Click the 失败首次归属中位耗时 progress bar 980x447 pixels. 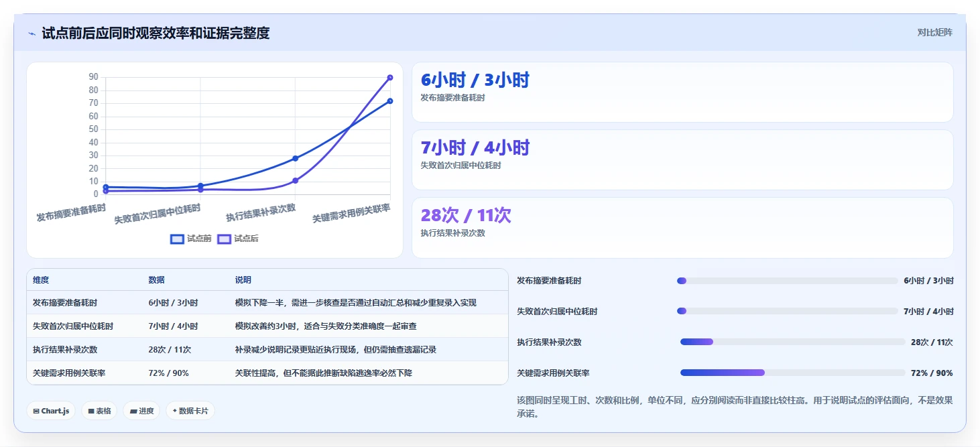[x=787, y=311]
